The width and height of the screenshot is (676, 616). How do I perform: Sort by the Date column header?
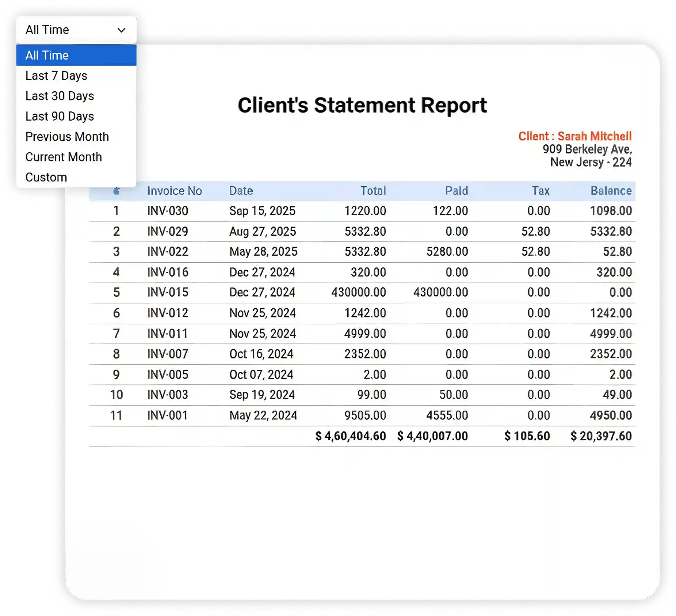pyautogui.click(x=241, y=190)
